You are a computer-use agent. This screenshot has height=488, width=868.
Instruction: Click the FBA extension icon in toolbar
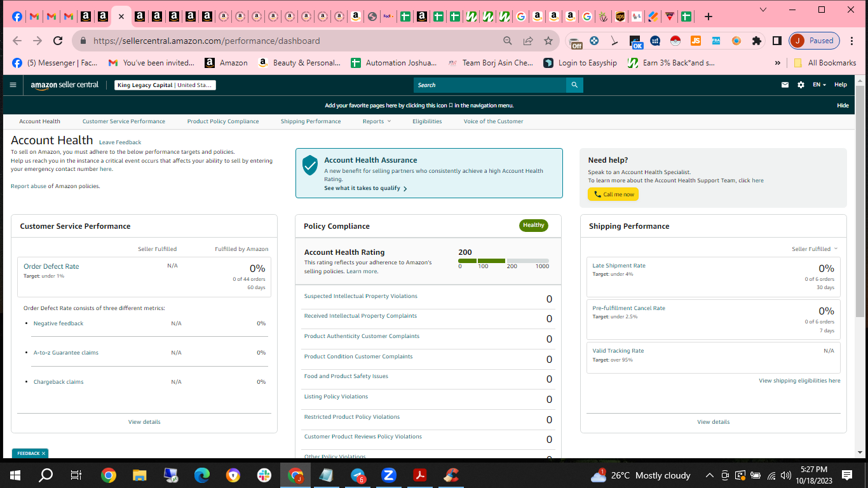point(716,41)
